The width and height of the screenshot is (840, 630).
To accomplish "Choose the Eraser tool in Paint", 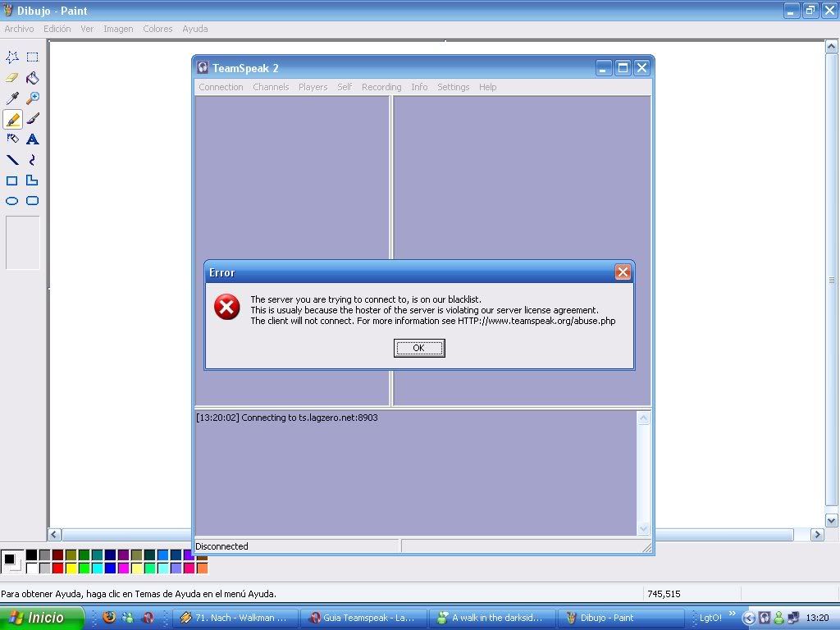I will tap(12, 78).
